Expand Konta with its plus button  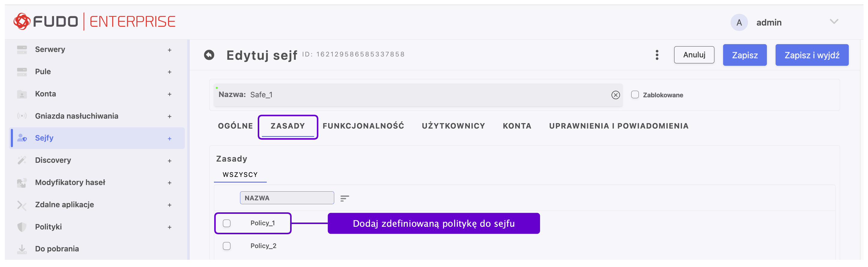click(170, 94)
